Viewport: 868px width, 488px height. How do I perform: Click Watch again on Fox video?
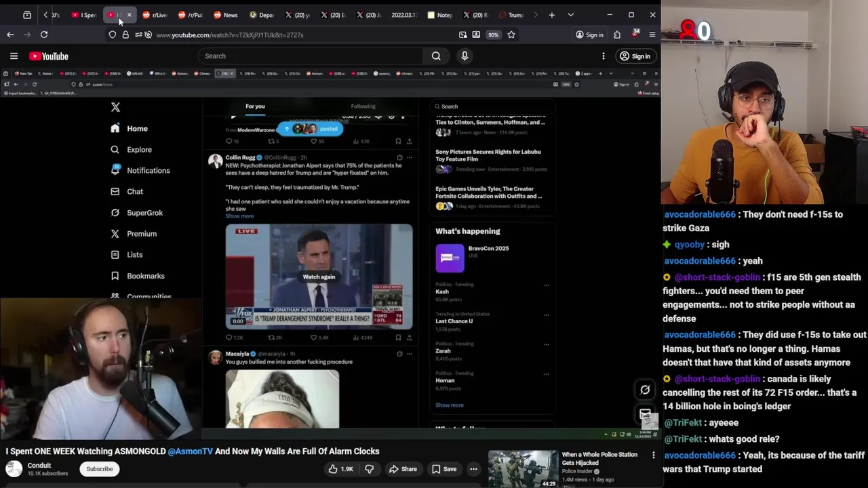pos(319,277)
